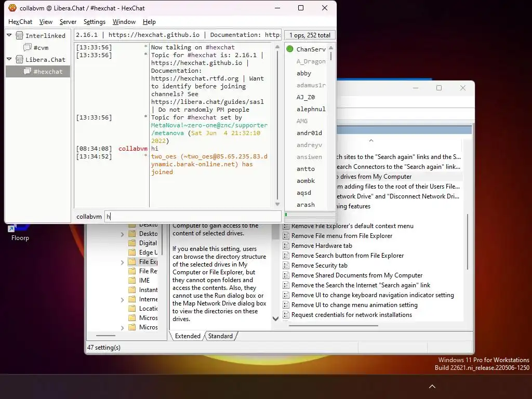Select #hexchat channel in the tree

pyautogui.click(x=38, y=71)
